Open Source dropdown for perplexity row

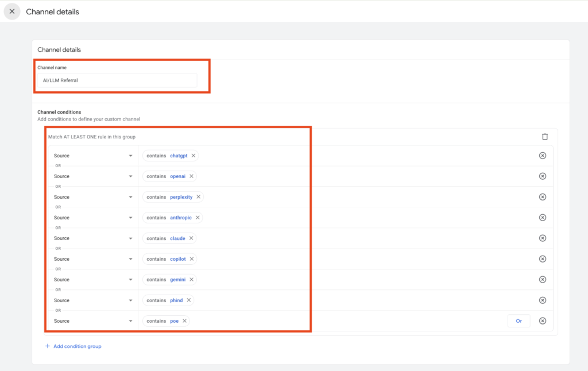(x=93, y=197)
